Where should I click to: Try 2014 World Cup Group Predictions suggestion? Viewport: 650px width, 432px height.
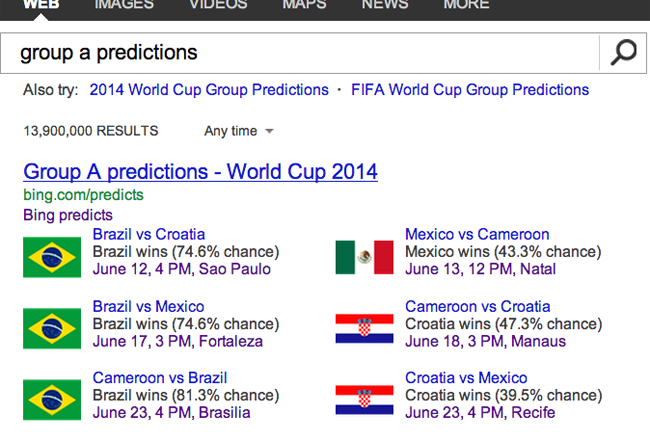tap(209, 90)
